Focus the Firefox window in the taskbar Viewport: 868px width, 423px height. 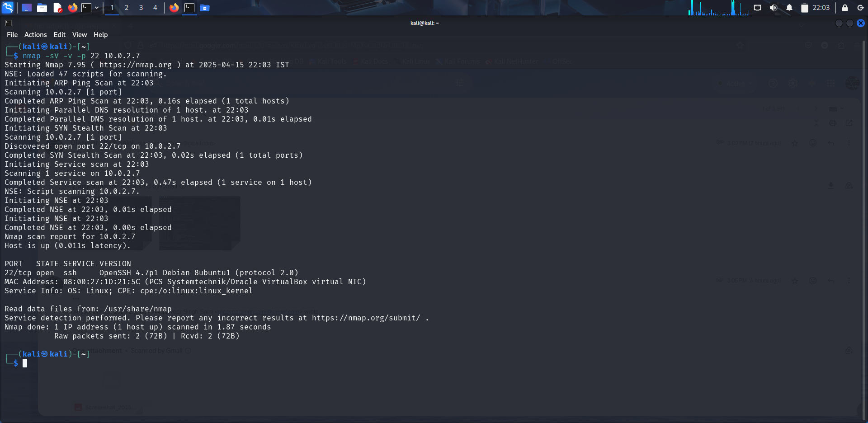[x=174, y=8]
